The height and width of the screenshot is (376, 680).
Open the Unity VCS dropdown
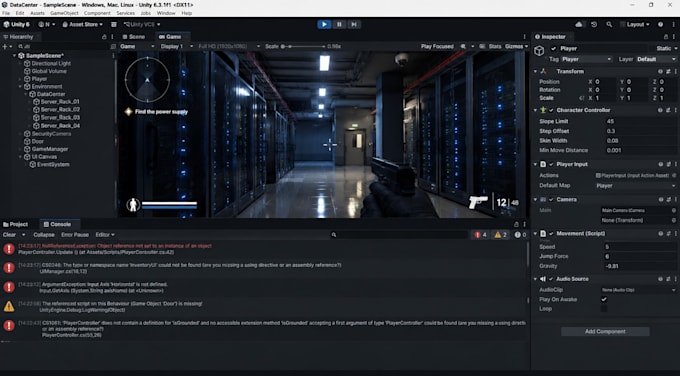coord(142,24)
